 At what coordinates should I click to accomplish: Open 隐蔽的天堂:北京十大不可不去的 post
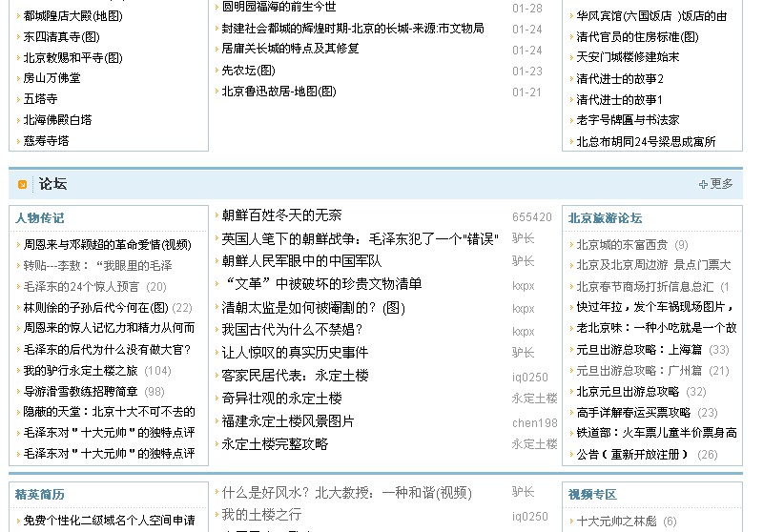(x=109, y=412)
